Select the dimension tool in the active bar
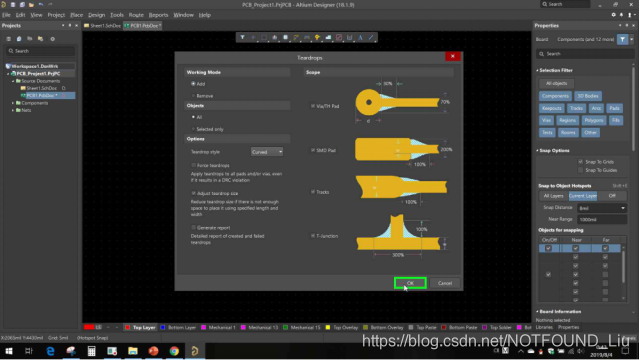This screenshot has height=360, width=639. click(x=350, y=38)
